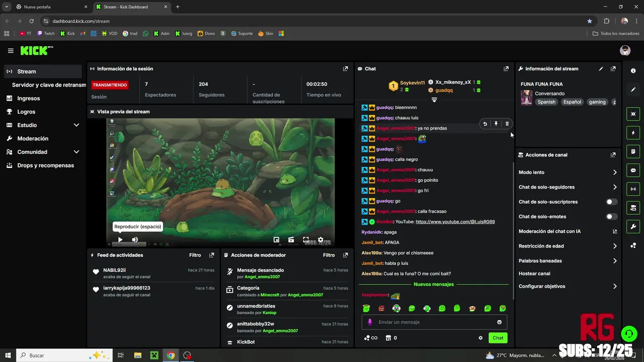
Task: Click the shop icon below message box
Action: click(388, 338)
